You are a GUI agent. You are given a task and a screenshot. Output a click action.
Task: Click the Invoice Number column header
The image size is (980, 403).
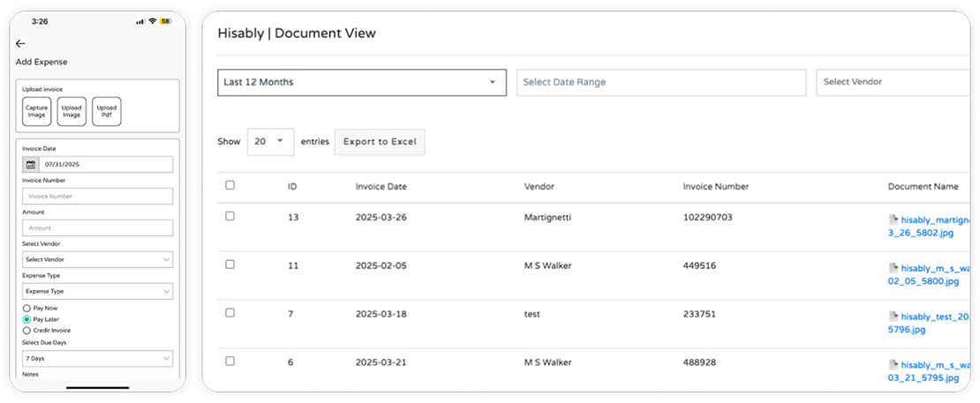pos(716,187)
